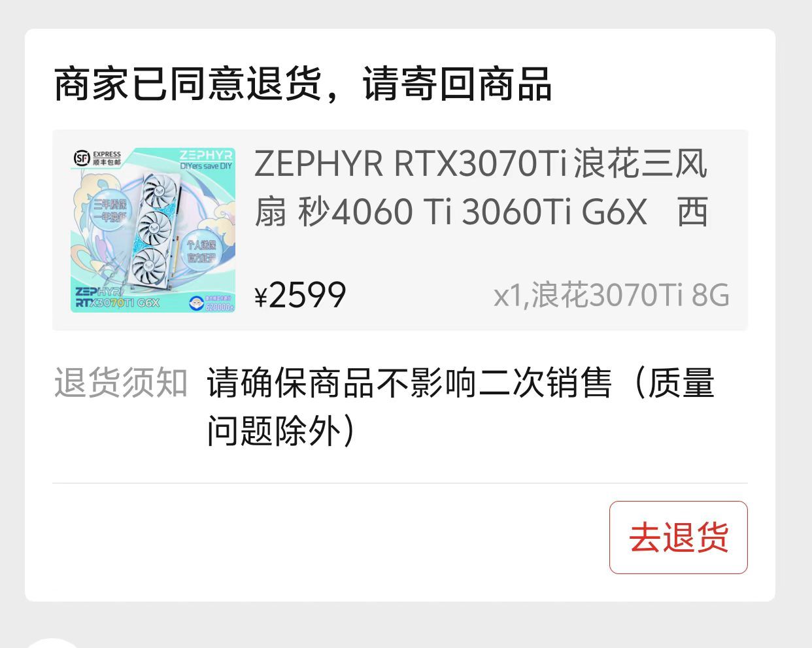Viewport: 812px width, 648px height.
Task: Select the ¥2599 price text
Action: 300,296
